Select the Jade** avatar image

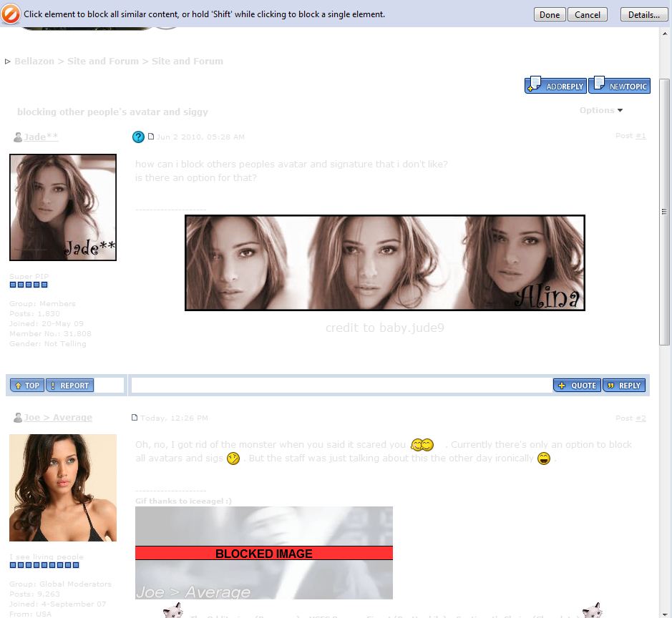click(63, 207)
